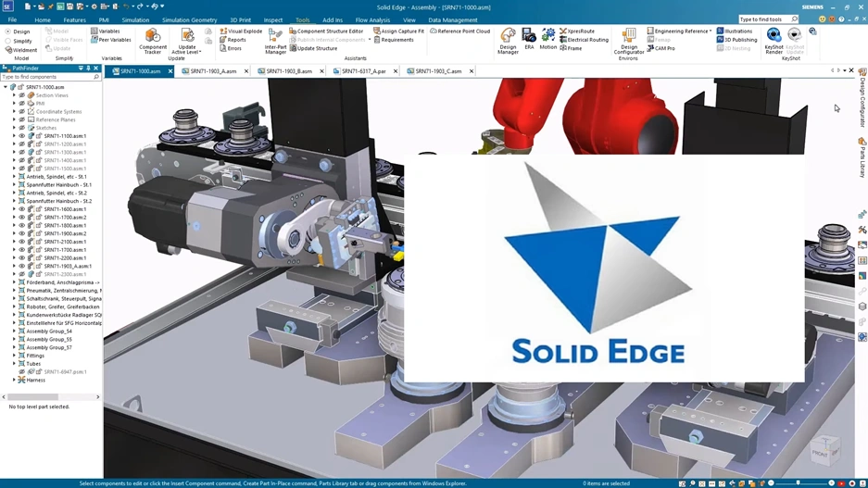The height and width of the screenshot is (488, 868).
Task: Toggle visibility of SRN71-1200.asm:1
Action: [22, 144]
